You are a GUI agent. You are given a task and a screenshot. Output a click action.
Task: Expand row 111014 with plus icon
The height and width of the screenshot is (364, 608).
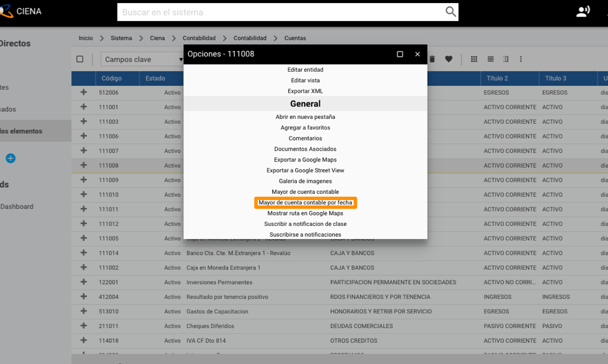tap(84, 253)
